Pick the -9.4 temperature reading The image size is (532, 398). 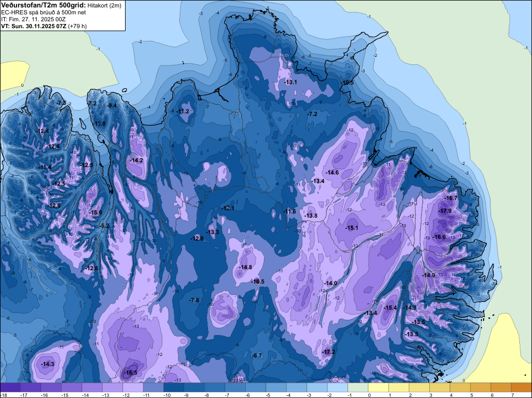click(112, 105)
